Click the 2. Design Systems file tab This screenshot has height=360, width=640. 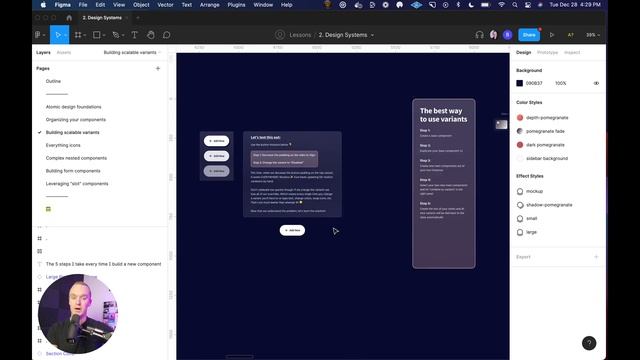click(x=102, y=18)
